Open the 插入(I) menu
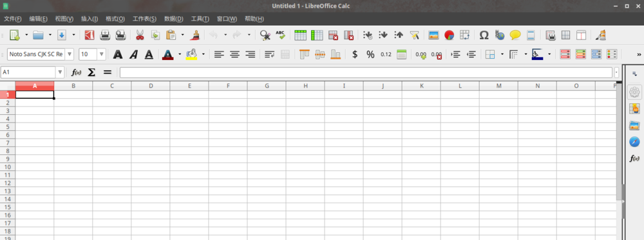 [x=90, y=19]
